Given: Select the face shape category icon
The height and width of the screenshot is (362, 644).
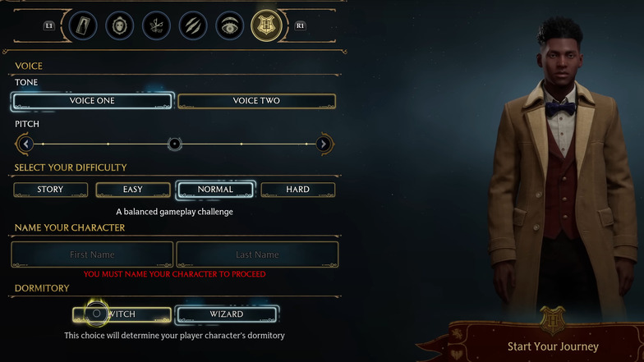Looking at the screenshot, I should pos(120,26).
